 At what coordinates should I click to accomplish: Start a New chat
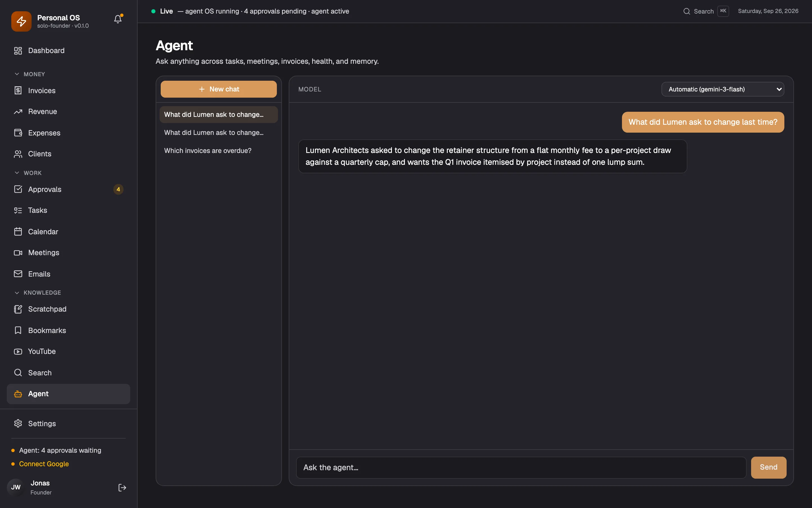[x=219, y=89]
